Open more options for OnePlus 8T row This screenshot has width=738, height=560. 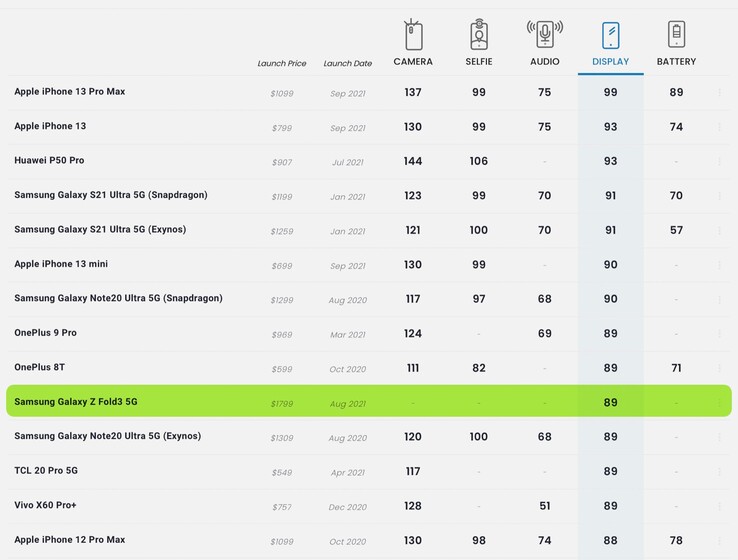(719, 368)
